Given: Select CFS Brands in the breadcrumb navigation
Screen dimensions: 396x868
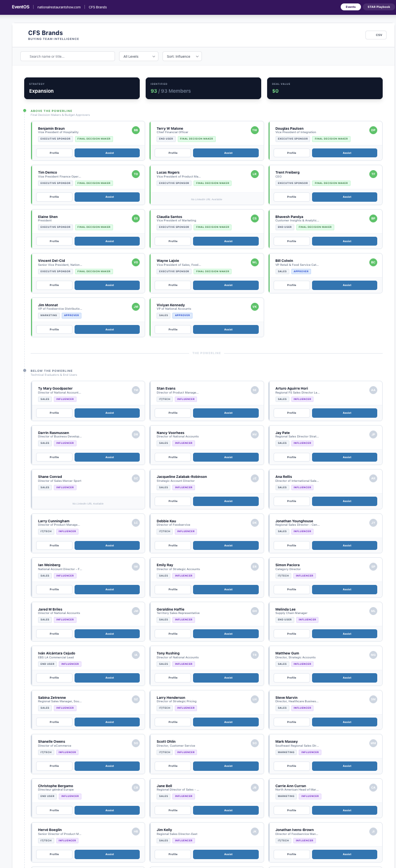Looking at the screenshot, I should 97,7.
